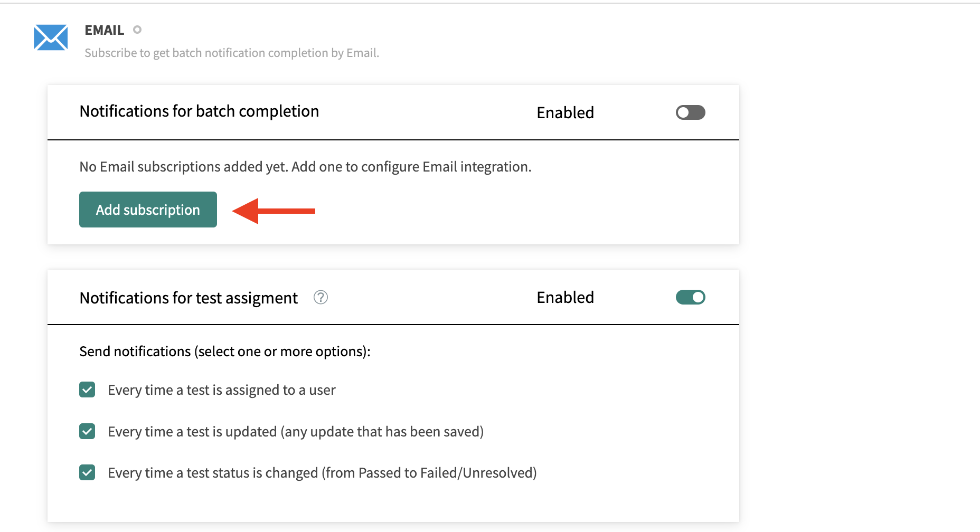Viewport: 980px width, 532px height.
Task: Click the EMAIL section heading
Action: point(104,30)
